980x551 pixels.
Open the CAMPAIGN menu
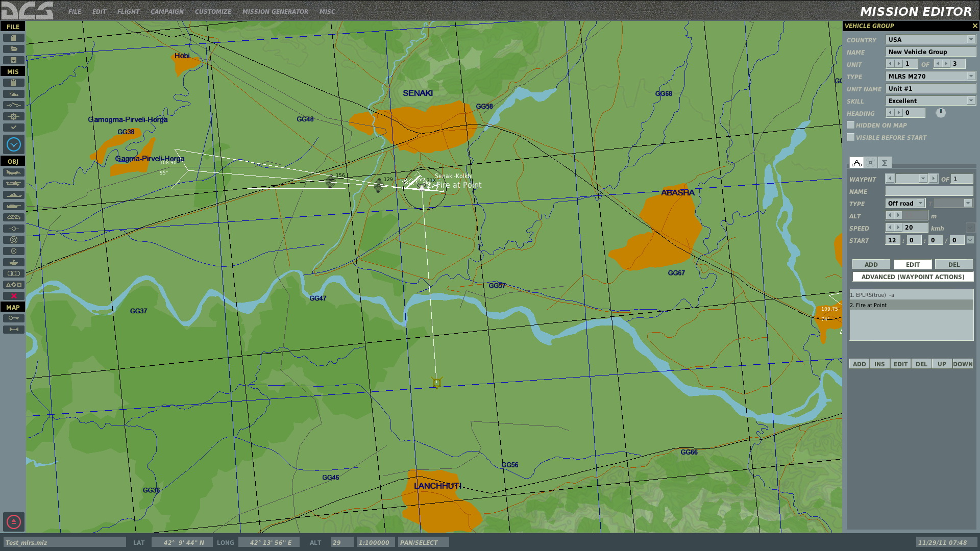click(167, 11)
